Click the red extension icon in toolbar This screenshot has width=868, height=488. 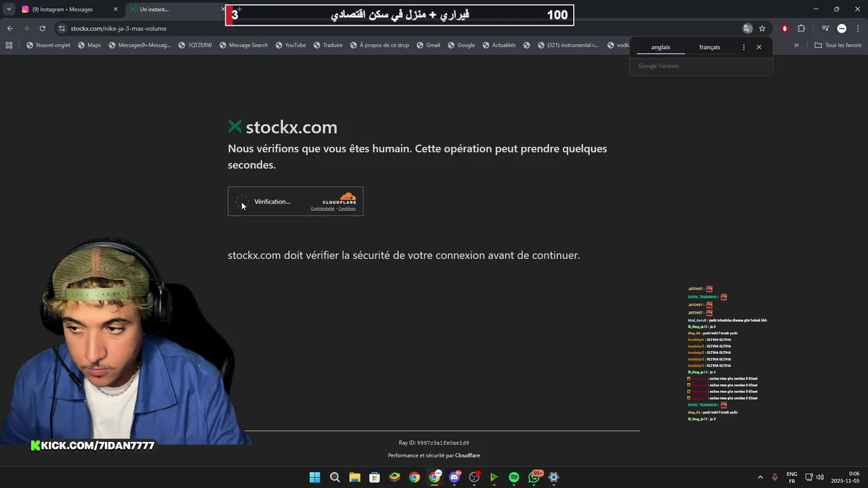coord(785,28)
